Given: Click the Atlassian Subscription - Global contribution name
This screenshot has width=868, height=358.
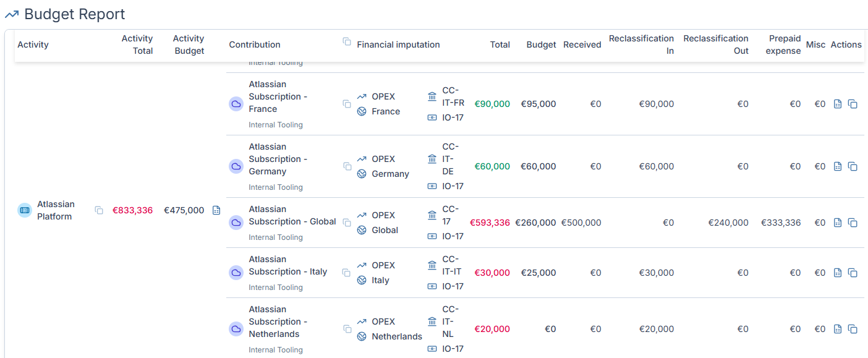Looking at the screenshot, I should 292,215.
